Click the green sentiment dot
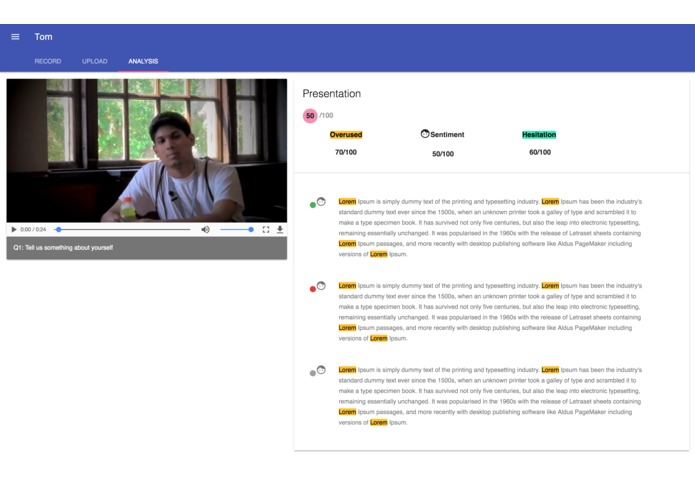This screenshot has height=494, width=695. pos(312,205)
